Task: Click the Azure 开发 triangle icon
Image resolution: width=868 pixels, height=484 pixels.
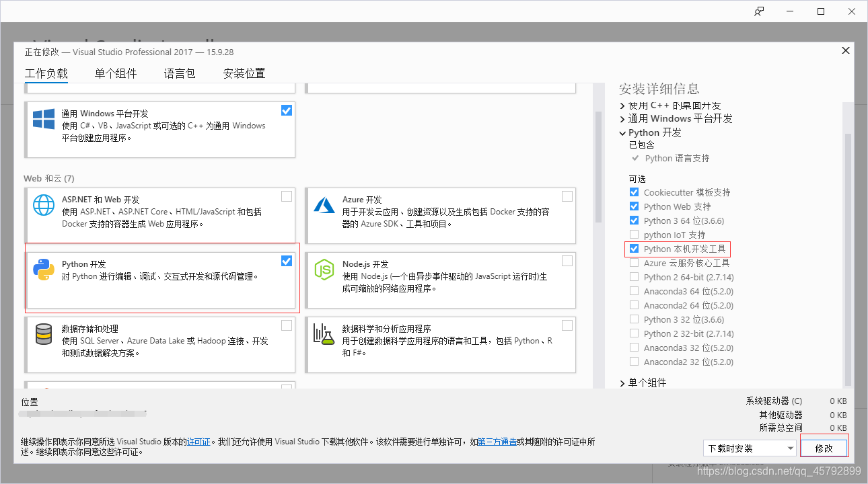Action: (324, 206)
